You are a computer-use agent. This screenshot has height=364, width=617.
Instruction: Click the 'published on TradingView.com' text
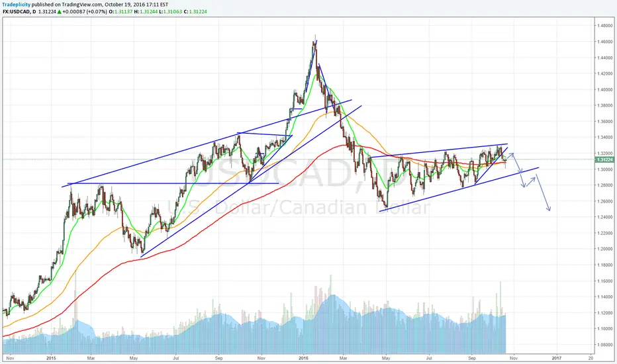(x=66, y=5)
